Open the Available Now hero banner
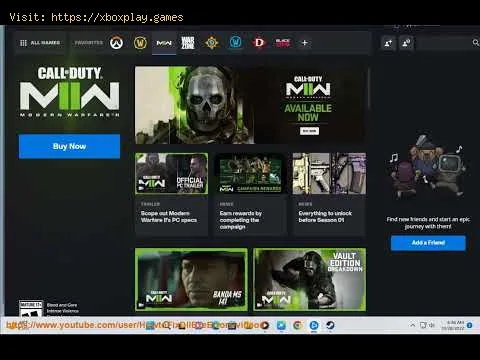Image resolution: width=480 pixels, height=360 pixels. [250, 105]
